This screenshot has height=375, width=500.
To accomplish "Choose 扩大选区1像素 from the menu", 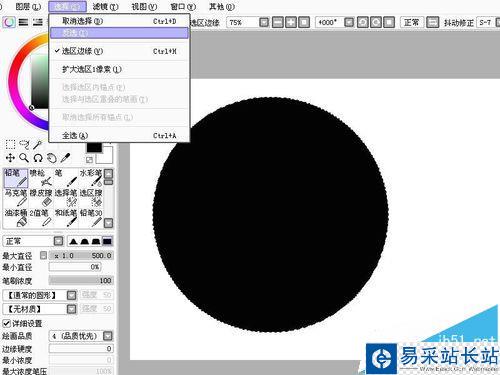I will (x=119, y=69).
